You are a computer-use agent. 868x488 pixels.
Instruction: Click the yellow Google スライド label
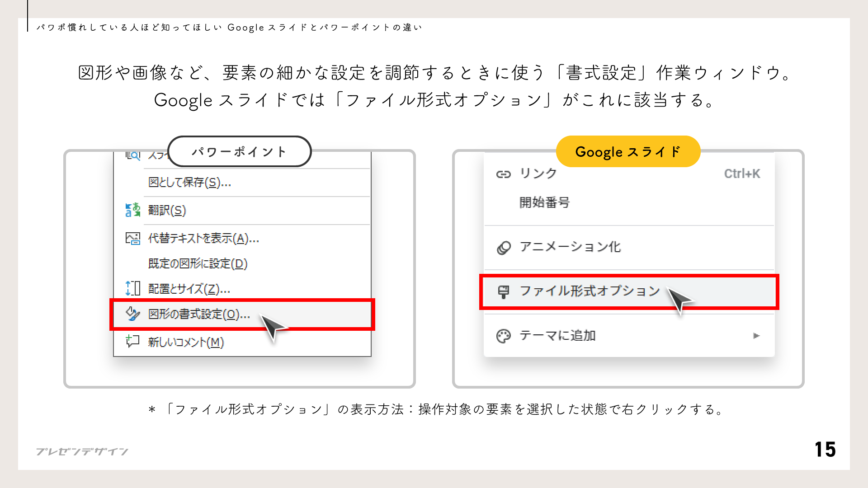(628, 151)
